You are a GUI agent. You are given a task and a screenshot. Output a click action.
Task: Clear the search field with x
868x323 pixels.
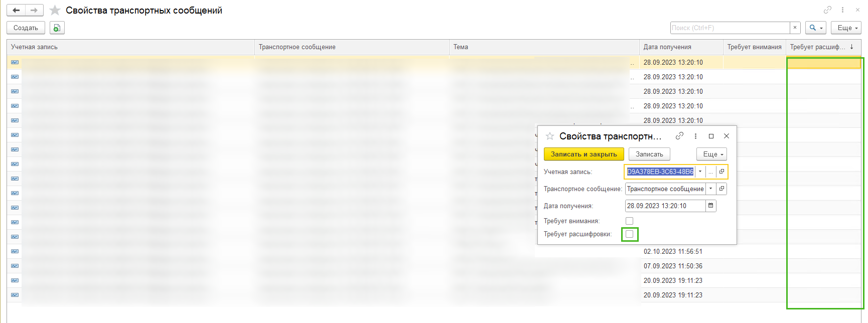point(795,28)
